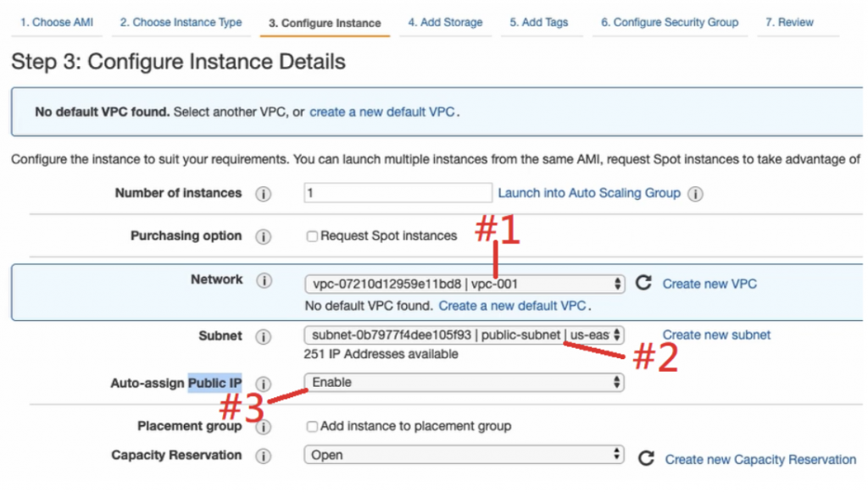Screen dimensions: 868x492
Task: Click info icon next to Network label
Action: pos(264,280)
